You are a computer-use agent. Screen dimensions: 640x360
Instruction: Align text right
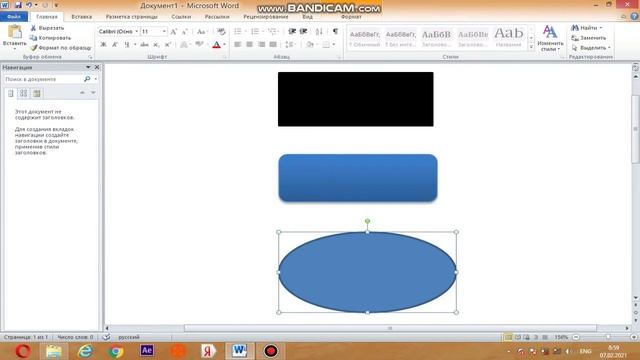pos(261,44)
